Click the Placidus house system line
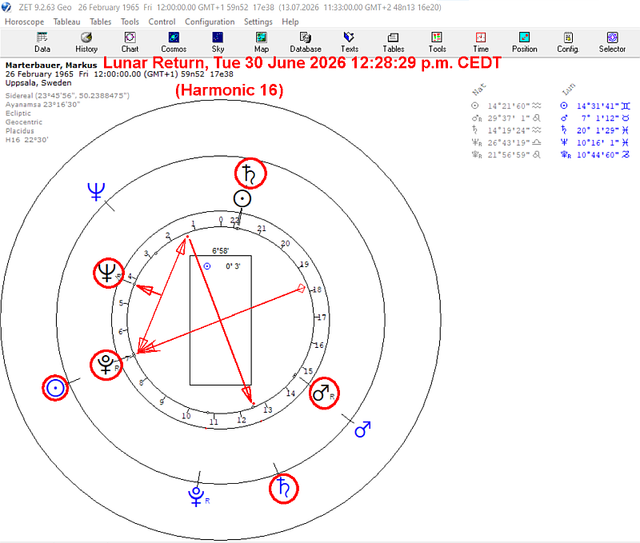This screenshot has height=543, width=640. (x=20, y=131)
